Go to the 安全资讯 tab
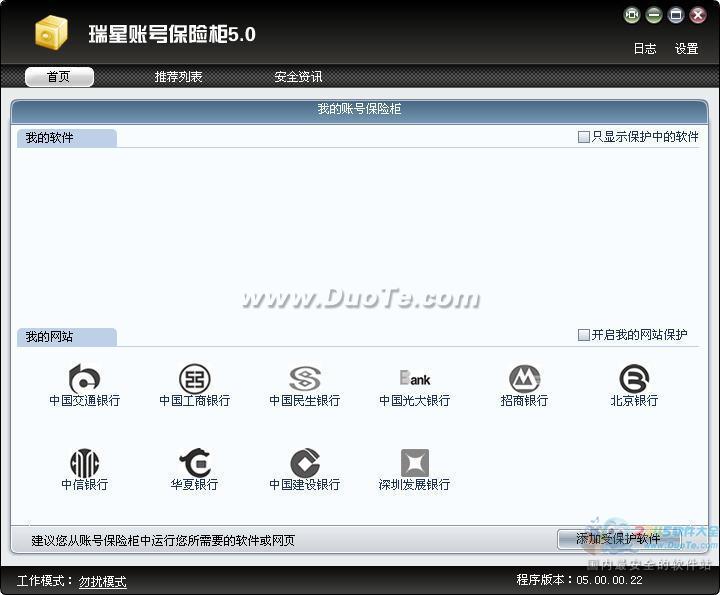 tap(298, 77)
